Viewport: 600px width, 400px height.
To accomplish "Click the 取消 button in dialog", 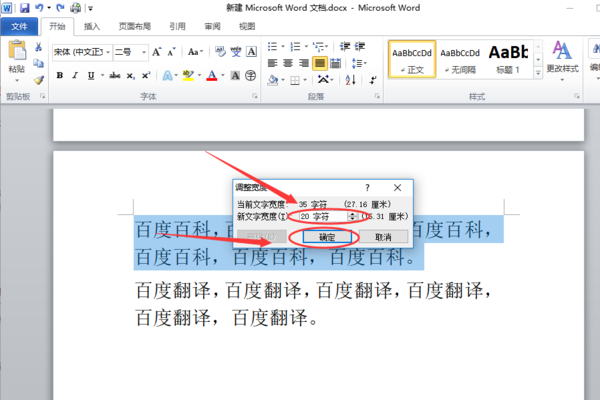I will (383, 237).
